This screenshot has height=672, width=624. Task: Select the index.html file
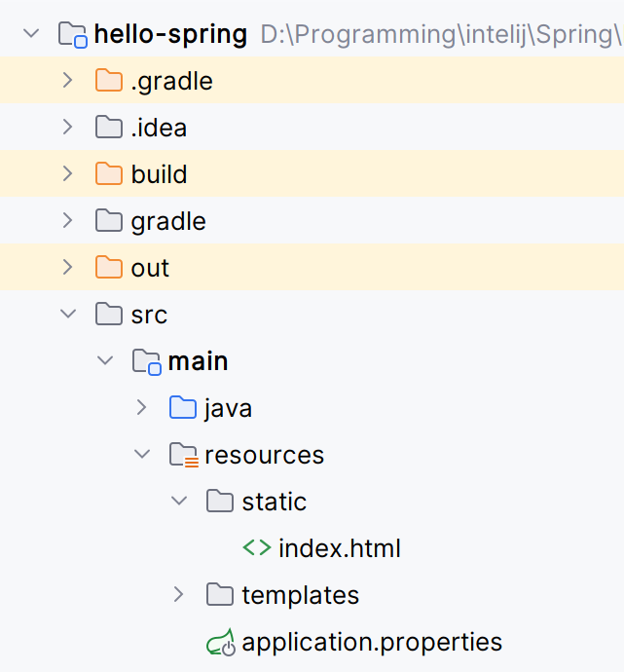[339, 548]
